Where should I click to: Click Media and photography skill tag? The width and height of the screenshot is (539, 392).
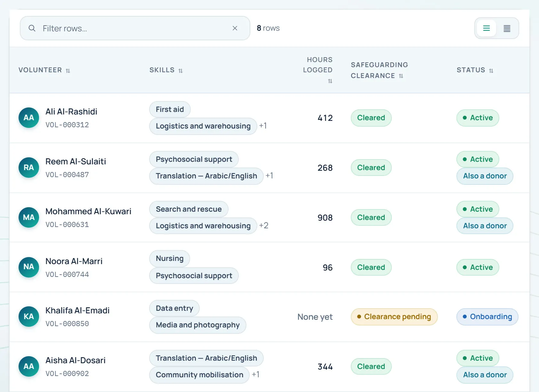198,325
